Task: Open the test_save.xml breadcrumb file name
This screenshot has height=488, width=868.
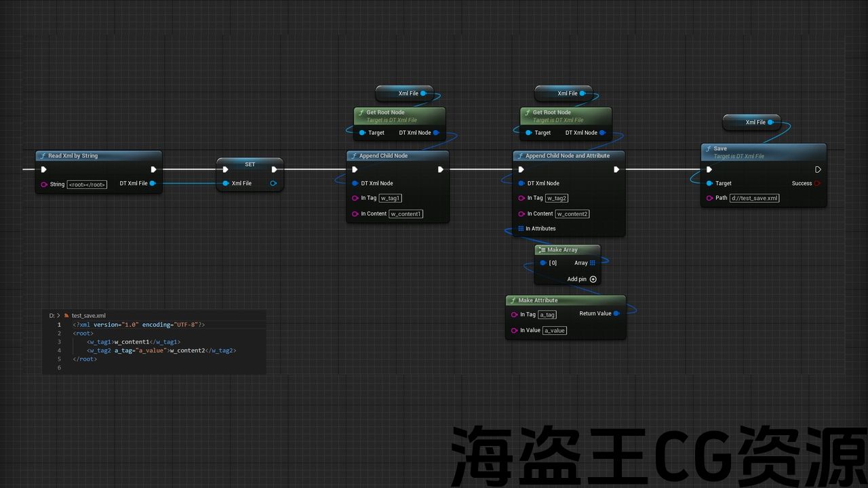Action: click(88, 316)
